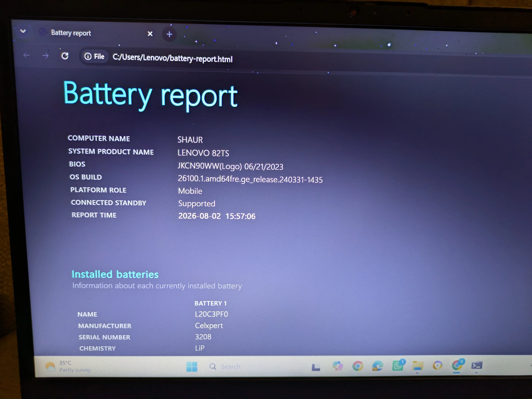Select the BIOS value "JKCN90WW(Logo) 06/21/2023"
The image size is (532, 399).
click(230, 166)
